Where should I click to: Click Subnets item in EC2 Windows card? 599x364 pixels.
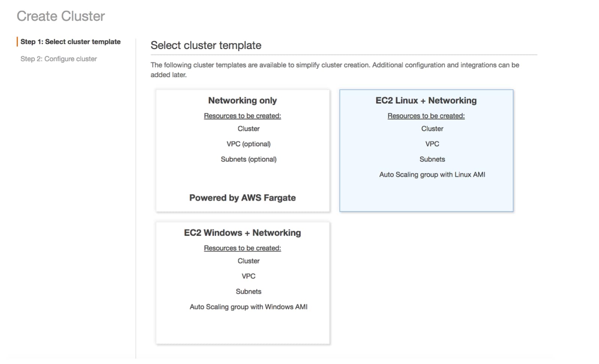point(248,291)
